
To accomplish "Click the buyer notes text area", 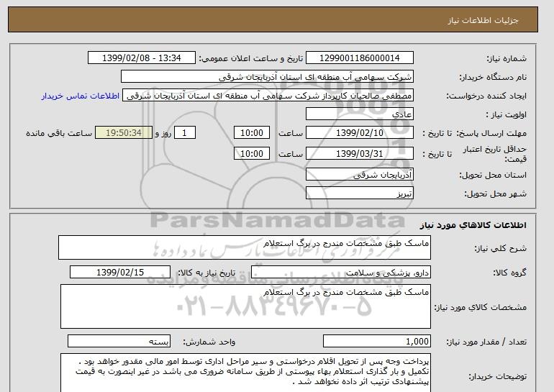I will click(x=245, y=373).
